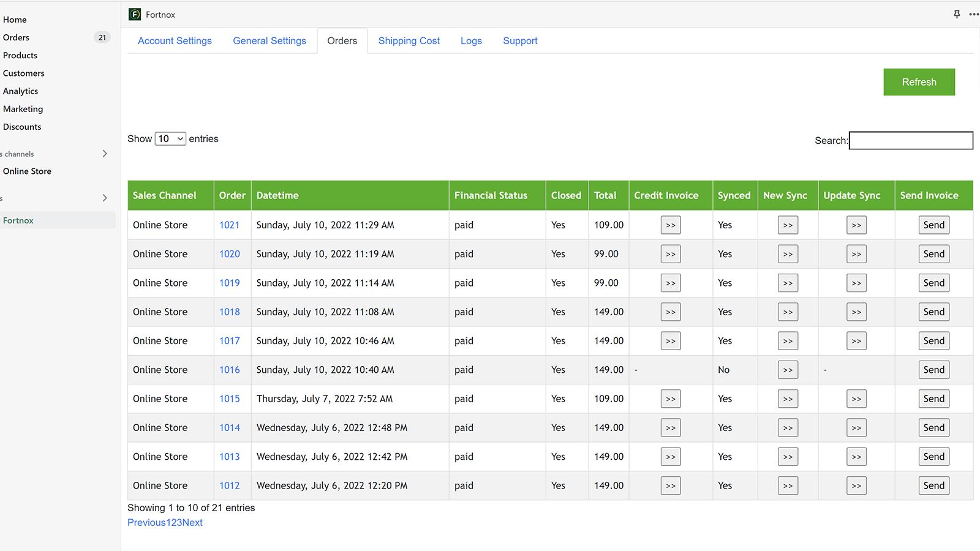Go to the Next page of entries
Screen dimensions: 980x551
click(193, 523)
